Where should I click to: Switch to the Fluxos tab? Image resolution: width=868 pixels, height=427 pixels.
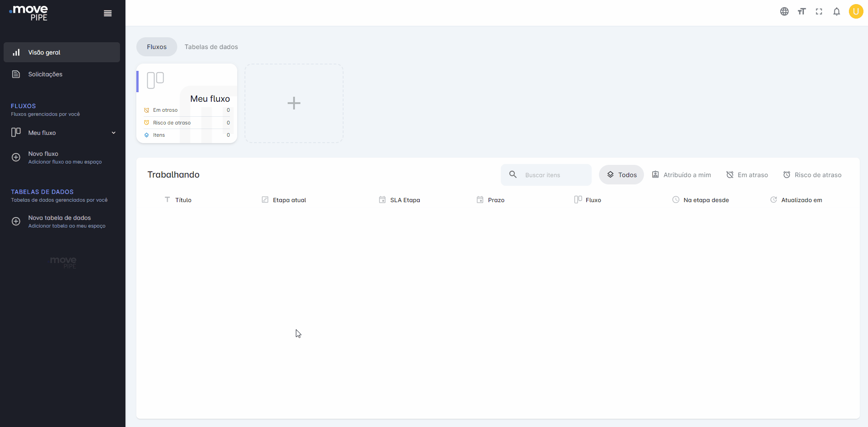click(x=157, y=47)
